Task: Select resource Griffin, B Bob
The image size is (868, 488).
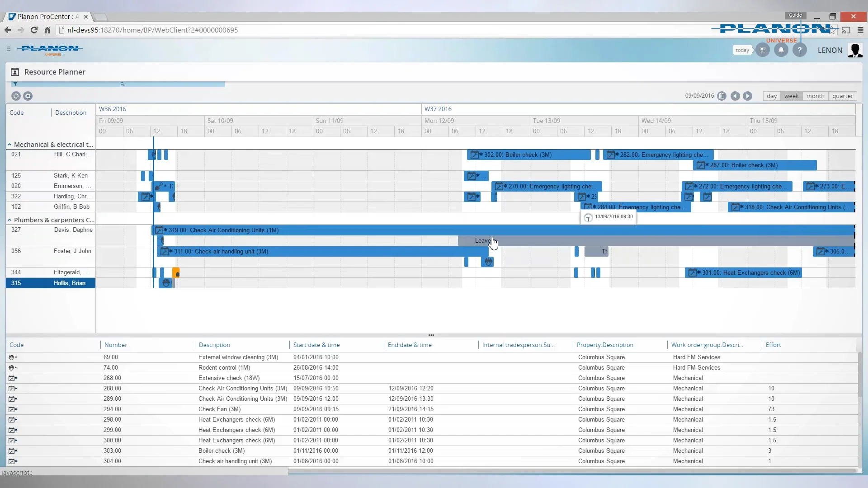Action: click(x=51, y=207)
